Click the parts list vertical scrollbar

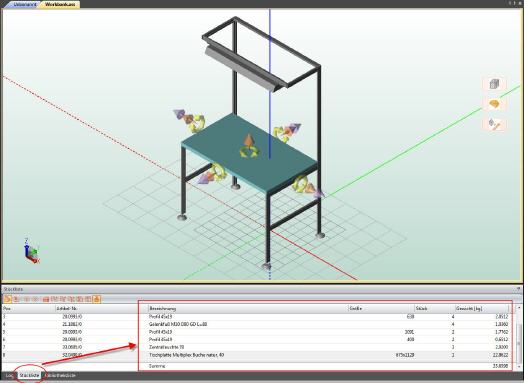(x=519, y=338)
